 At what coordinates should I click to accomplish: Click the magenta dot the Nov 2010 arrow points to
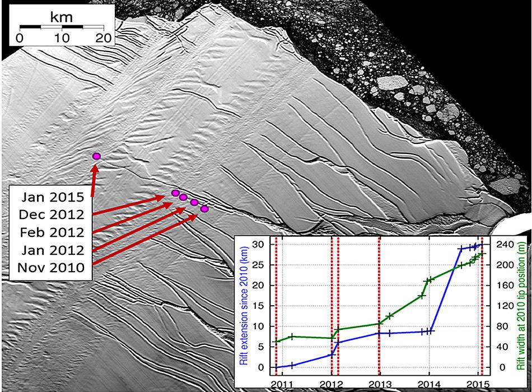tap(204, 208)
